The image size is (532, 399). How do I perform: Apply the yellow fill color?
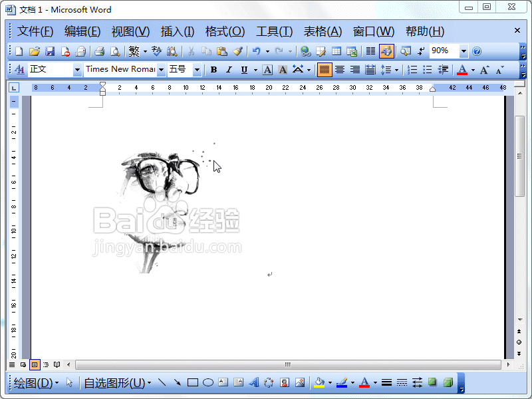click(x=319, y=383)
